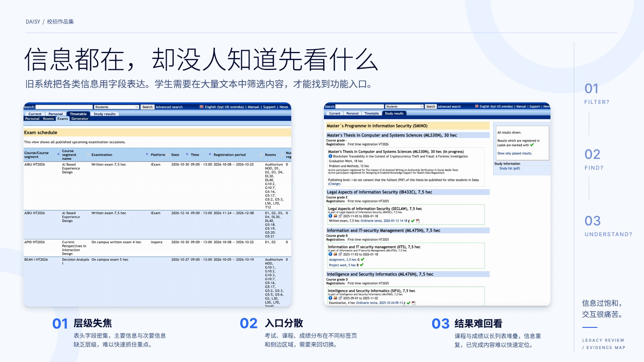Click the sort arrow beside the Date header
This screenshot has height=362, width=644.
coord(187,154)
